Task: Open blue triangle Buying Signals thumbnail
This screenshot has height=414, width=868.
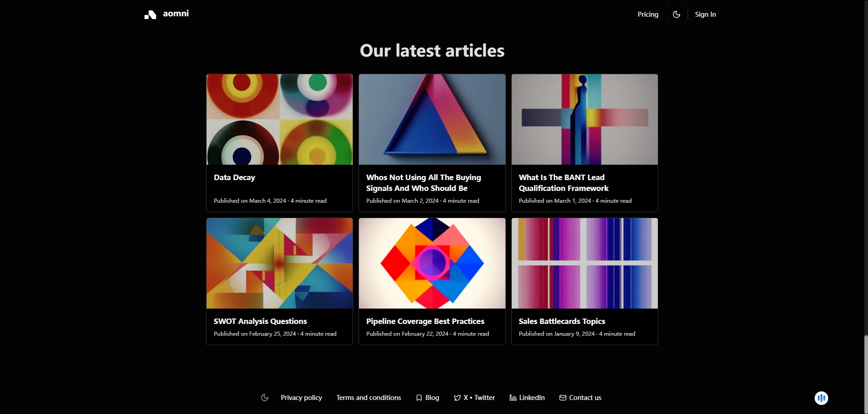Action: point(432,119)
